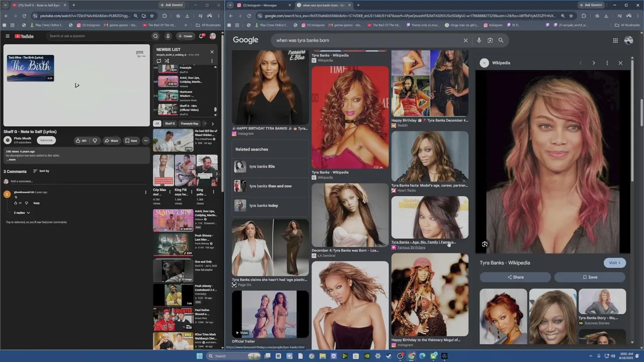The height and width of the screenshot is (362, 644).
Task: Open the Google account avatar
Action: click(x=628, y=40)
